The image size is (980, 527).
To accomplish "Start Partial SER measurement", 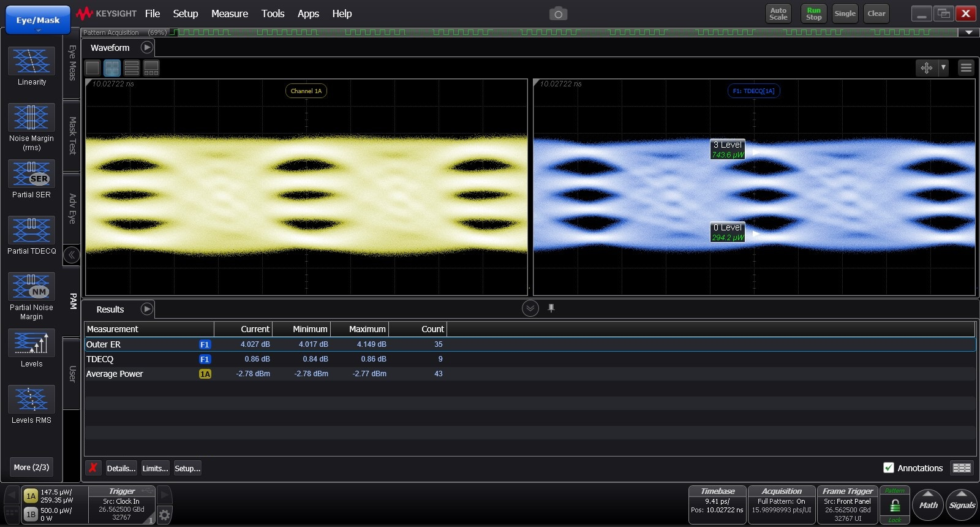I will [x=31, y=179].
